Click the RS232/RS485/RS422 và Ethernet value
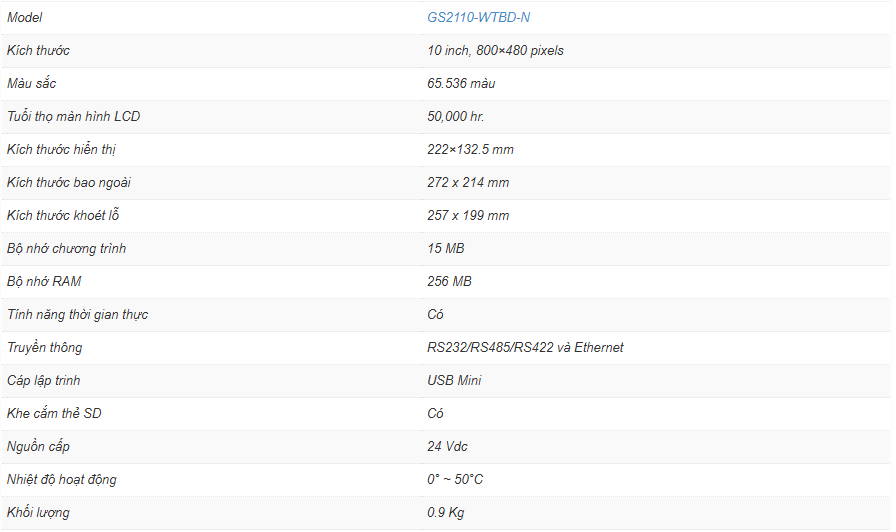896x532 pixels. click(525, 347)
